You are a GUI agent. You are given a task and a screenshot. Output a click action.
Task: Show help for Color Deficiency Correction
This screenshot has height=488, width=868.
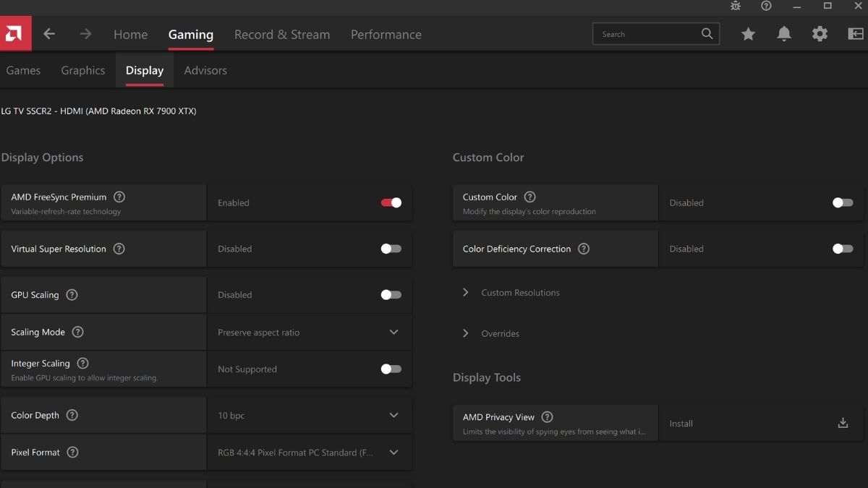click(584, 249)
